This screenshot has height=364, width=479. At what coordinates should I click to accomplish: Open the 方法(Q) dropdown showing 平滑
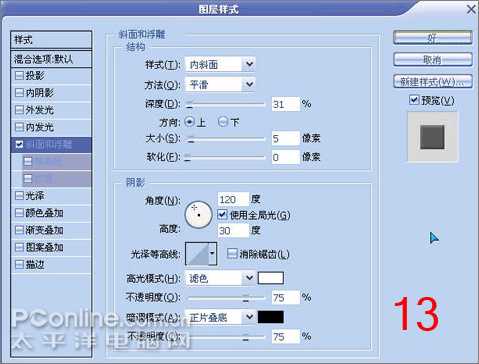(x=220, y=85)
